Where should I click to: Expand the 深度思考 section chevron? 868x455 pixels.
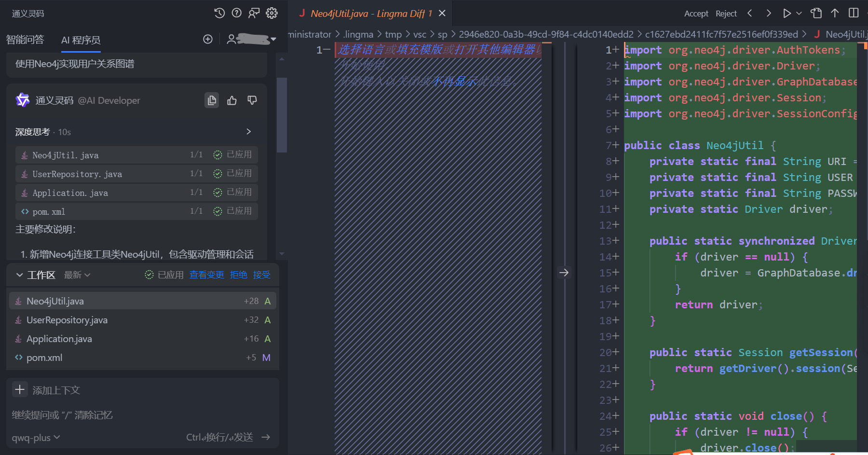click(249, 132)
